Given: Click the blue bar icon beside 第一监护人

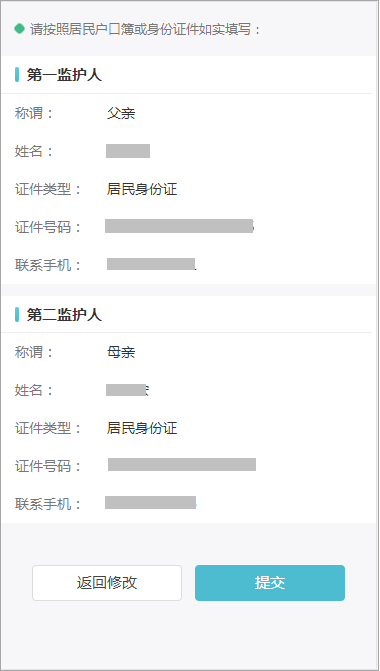Looking at the screenshot, I should click(17, 74).
